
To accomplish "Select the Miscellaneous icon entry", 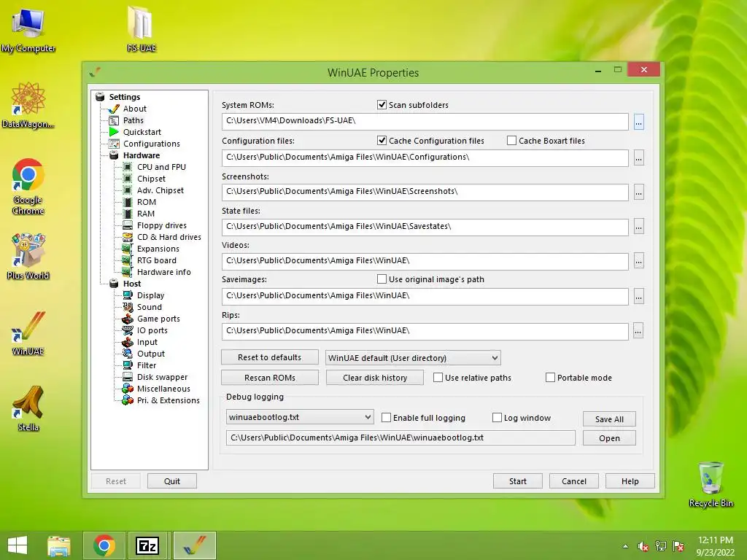I will [x=128, y=389].
